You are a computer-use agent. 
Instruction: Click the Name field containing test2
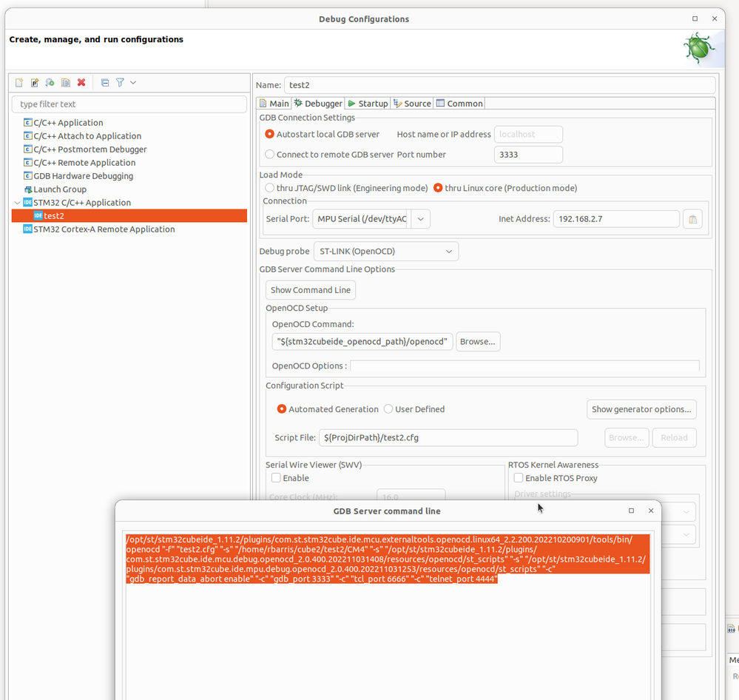point(499,85)
